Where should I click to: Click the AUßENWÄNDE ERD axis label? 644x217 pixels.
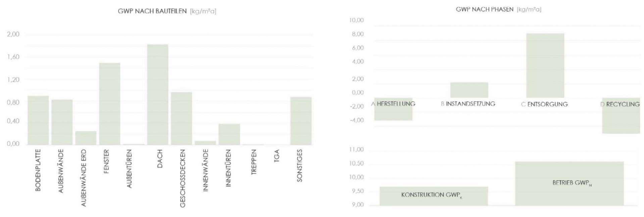point(84,178)
